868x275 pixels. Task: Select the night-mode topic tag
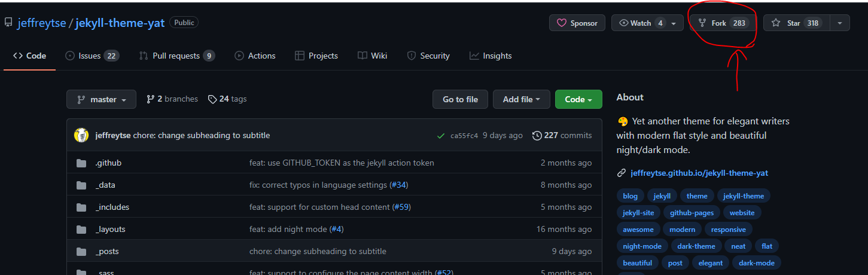[x=642, y=246]
